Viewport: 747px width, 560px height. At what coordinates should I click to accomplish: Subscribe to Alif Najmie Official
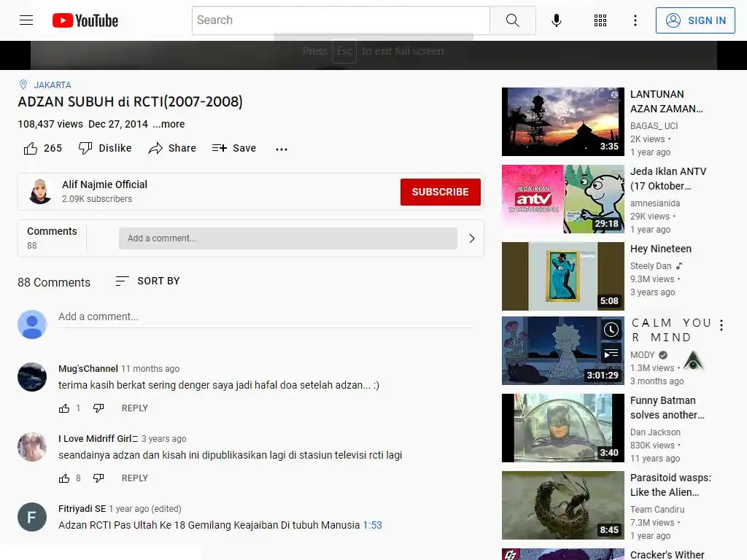pyautogui.click(x=440, y=192)
